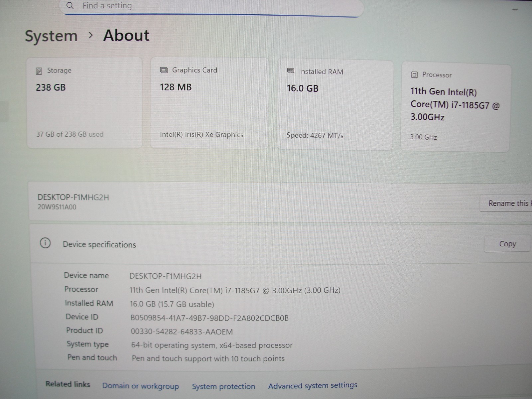Minimize the Settings window

coord(515,10)
